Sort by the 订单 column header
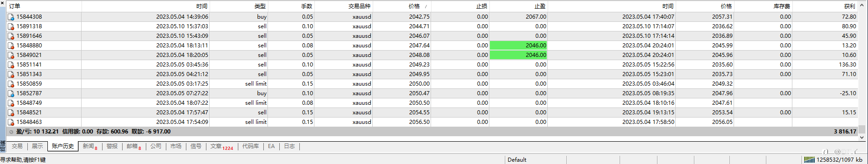Image resolution: width=868 pixels, height=164 pixels. tap(44, 6)
